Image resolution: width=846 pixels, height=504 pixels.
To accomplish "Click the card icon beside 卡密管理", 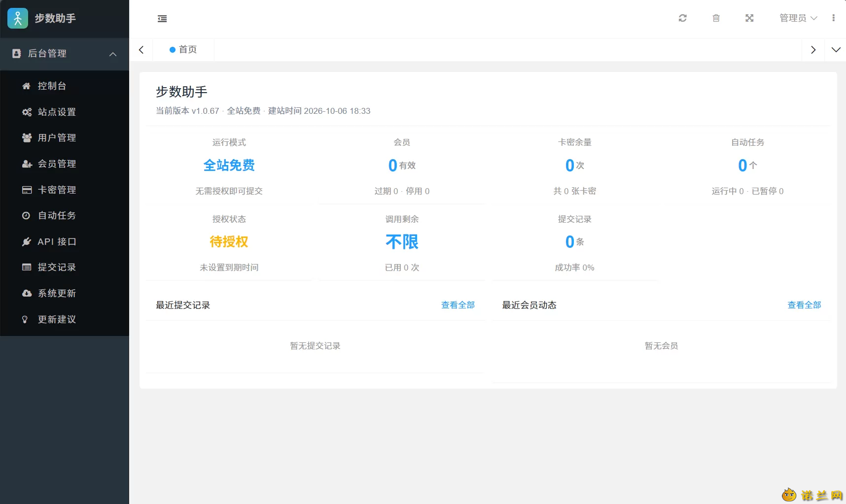I will (x=27, y=190).
